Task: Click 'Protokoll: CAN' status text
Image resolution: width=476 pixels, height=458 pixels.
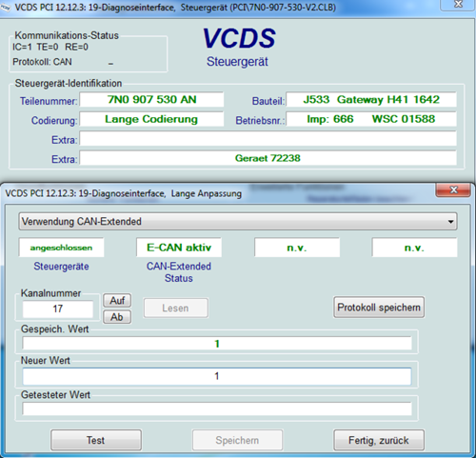Action: click(x=42, y=62)
